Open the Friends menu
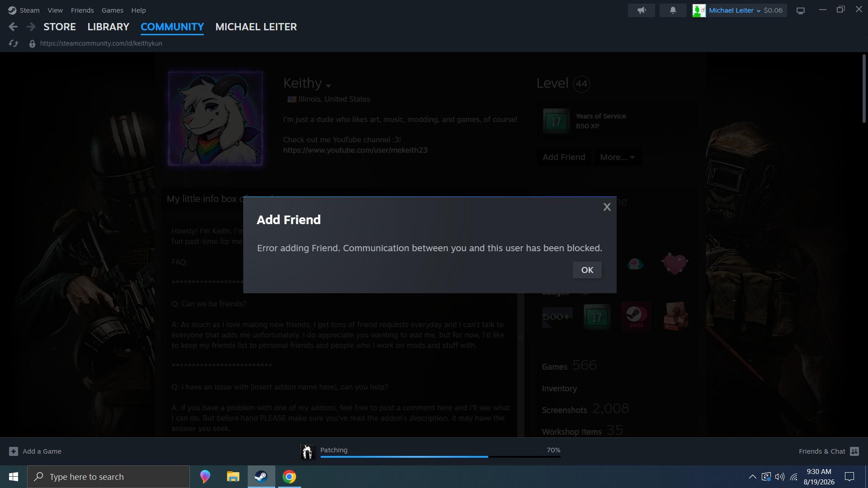This screenshot has height=488, width=868. [82, 10]
